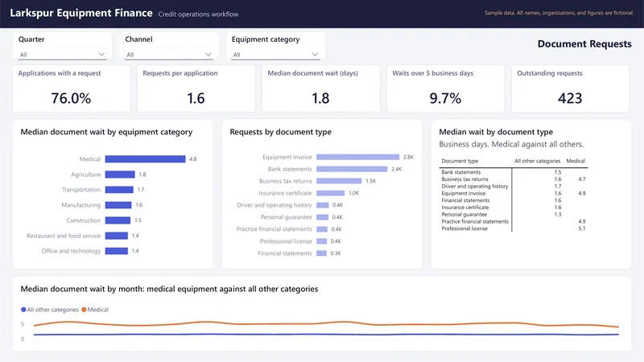Viewport: 644px width, 362px height.
Task: Click the Practice financial statements table row
Action: (514, 221)
